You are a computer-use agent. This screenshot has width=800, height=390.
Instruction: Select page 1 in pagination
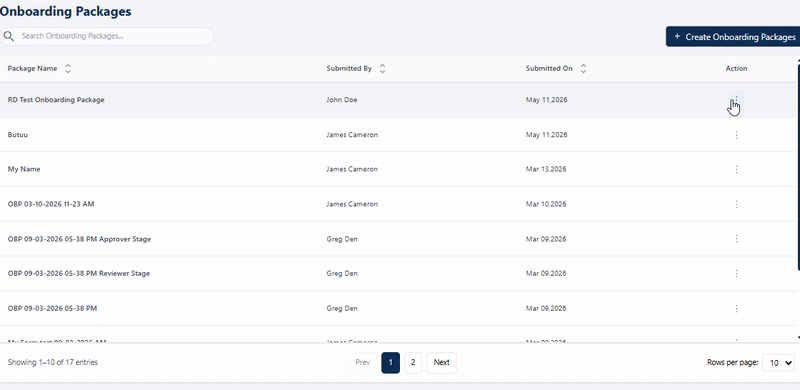pos(390,362)
